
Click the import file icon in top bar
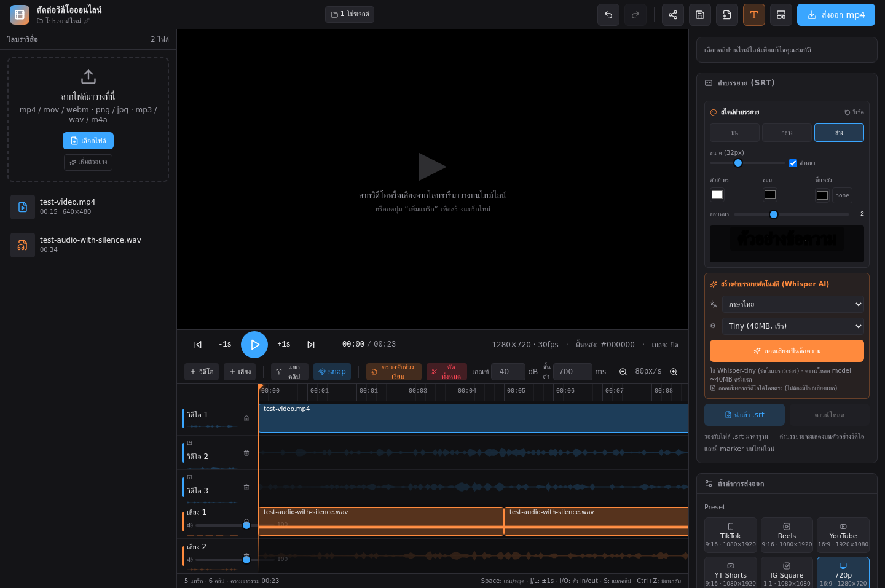tap(727, 15)
